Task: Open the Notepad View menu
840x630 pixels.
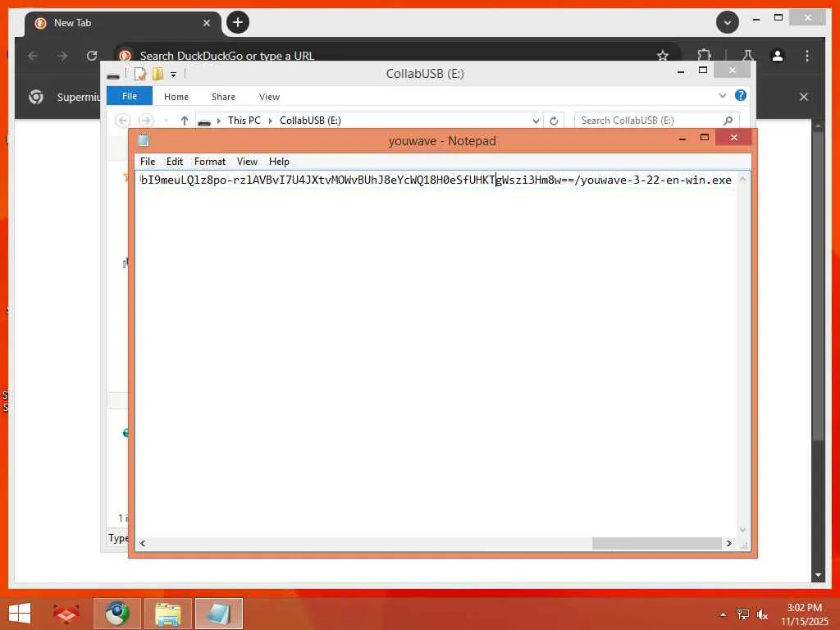Action: click(x=247, y=162)
